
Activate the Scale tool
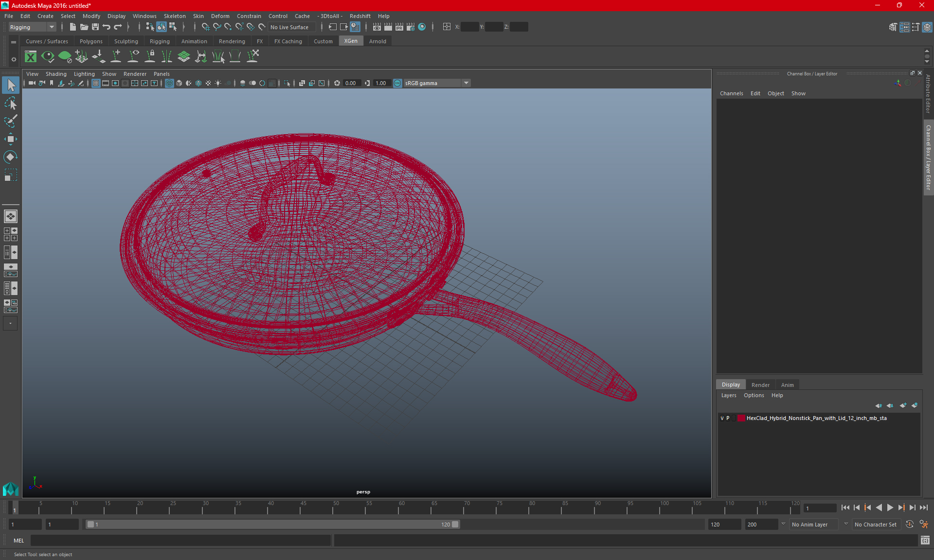pyautogui.click(x=11, y=175)
